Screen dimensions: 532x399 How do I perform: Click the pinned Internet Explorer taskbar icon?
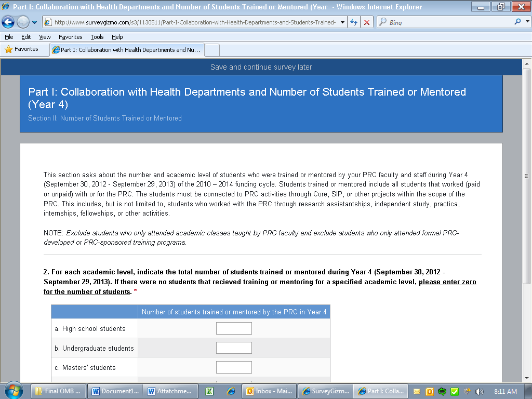tap(231, 392)
